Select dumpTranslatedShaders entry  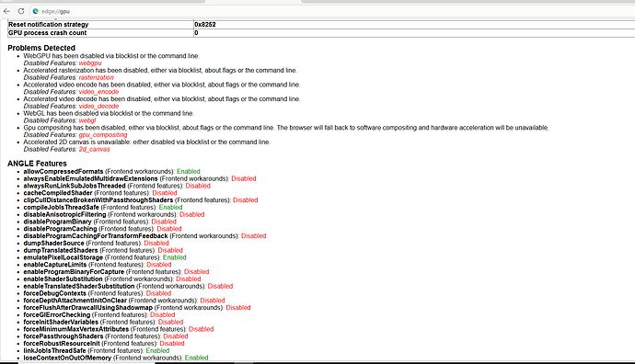point(103,250)
